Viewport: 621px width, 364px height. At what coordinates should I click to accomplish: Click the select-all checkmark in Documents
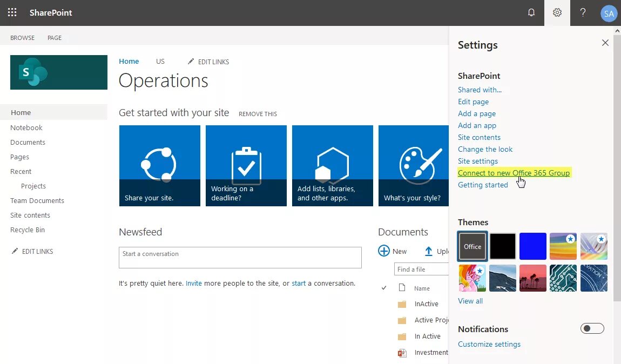[384, 288]
